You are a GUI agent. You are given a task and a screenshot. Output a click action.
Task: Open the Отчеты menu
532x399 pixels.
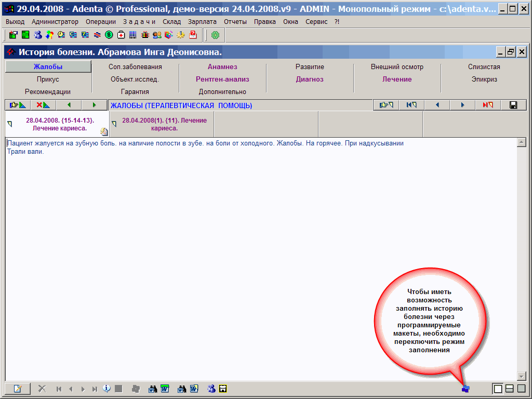(235, 22)
